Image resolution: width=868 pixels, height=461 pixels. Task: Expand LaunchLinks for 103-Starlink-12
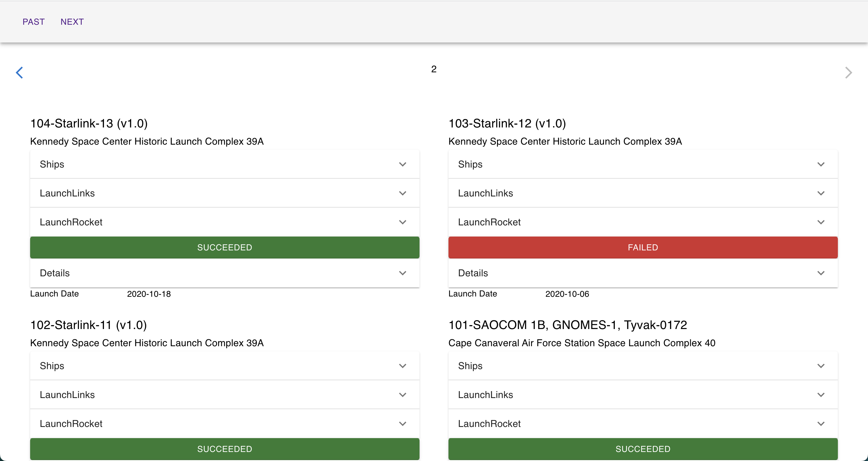[x=642, y=193]
